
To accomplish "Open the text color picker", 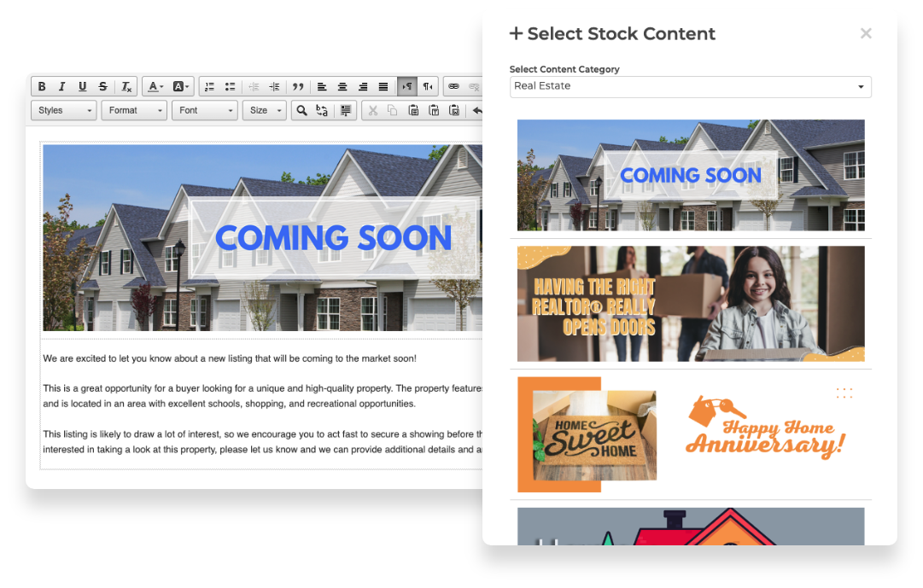I will coord(155,86).
